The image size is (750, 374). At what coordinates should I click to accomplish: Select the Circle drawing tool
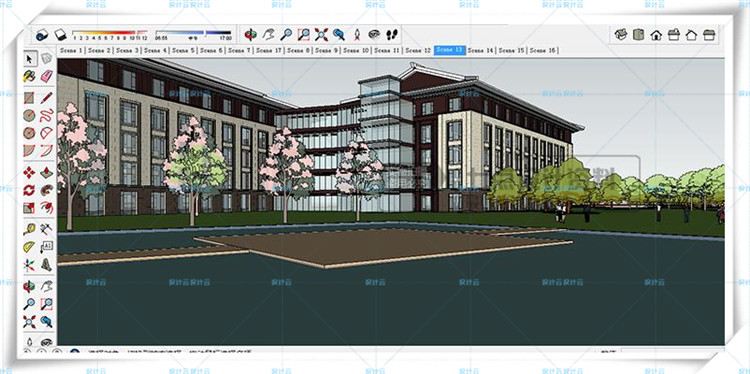tap(29, 115)
